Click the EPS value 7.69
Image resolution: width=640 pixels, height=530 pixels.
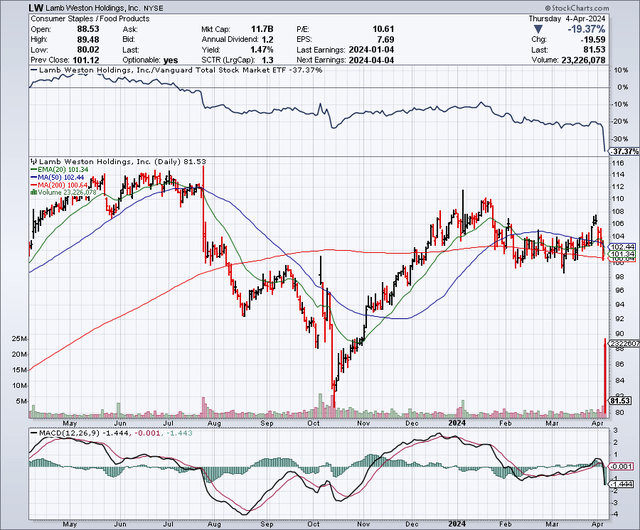click(386, 40)
